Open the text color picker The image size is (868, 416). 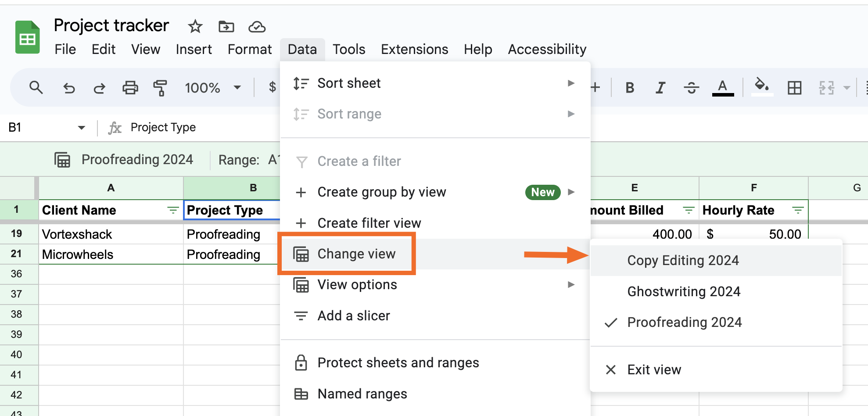[x=723, y=88]
